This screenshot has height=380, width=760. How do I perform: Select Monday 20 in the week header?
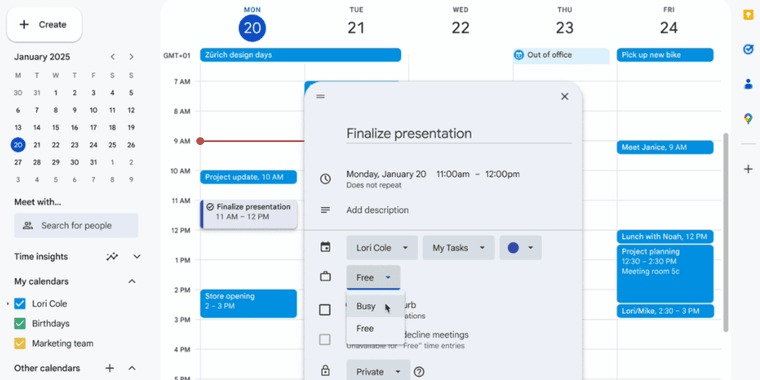coord(252,28)
